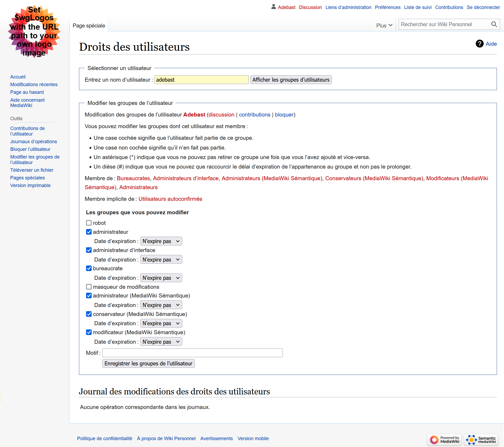Open Discussion in the top user menu
This screenshot has height=447, width=504.
[310, 7]
